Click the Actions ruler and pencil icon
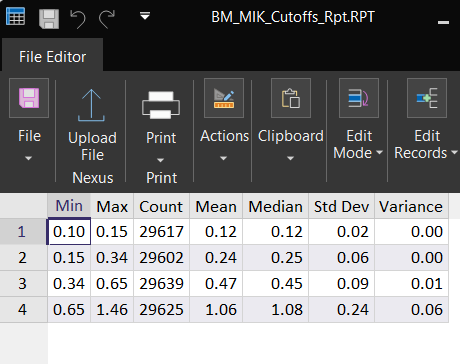Viewport: 460px width, 364px height. pyautogui.click(x=224, y=98)
